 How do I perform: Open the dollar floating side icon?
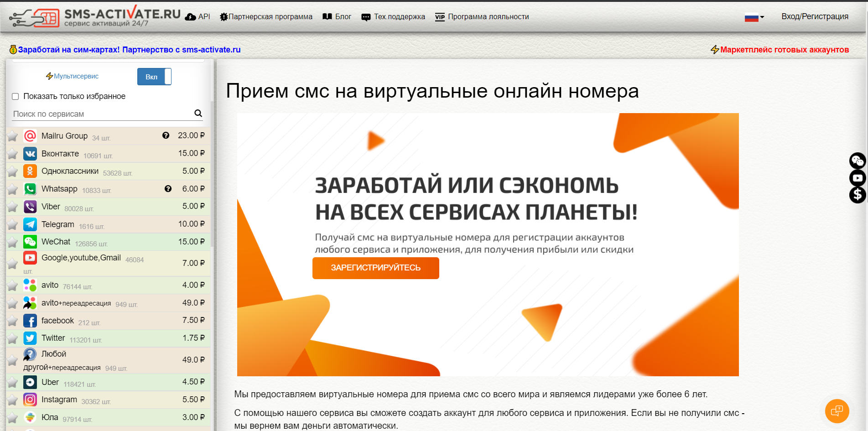pyautogui.click(x=858, y=195)
